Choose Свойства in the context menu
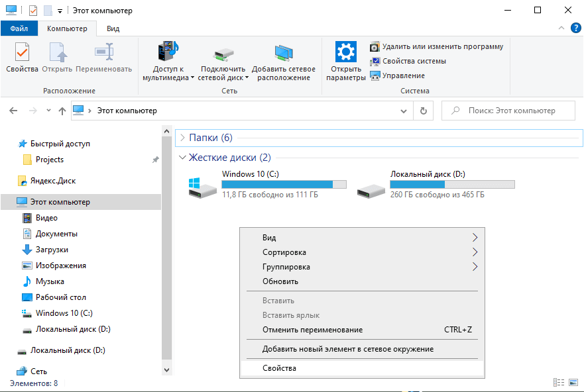 click(x=279, y=368)
